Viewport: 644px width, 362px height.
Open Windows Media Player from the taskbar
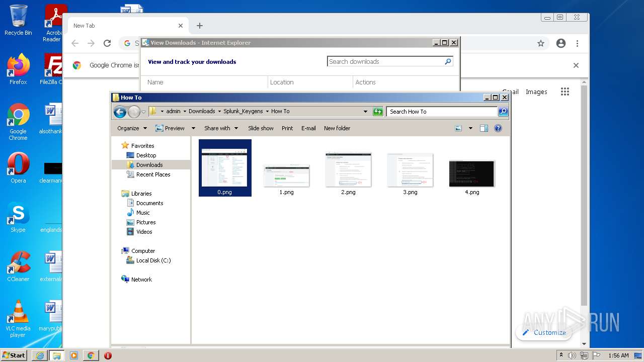pyautogui.click(x=74, y=355)
